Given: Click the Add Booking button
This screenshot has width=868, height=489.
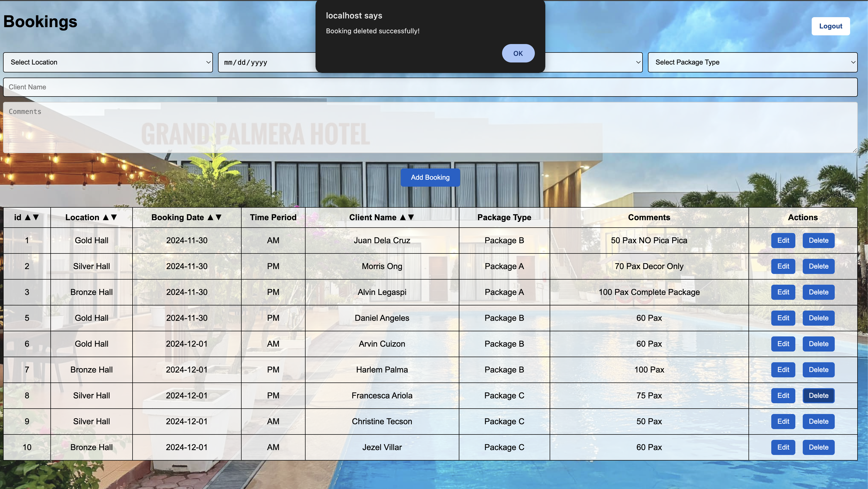Looking at the screenshot, I should (x=430, y=177).
